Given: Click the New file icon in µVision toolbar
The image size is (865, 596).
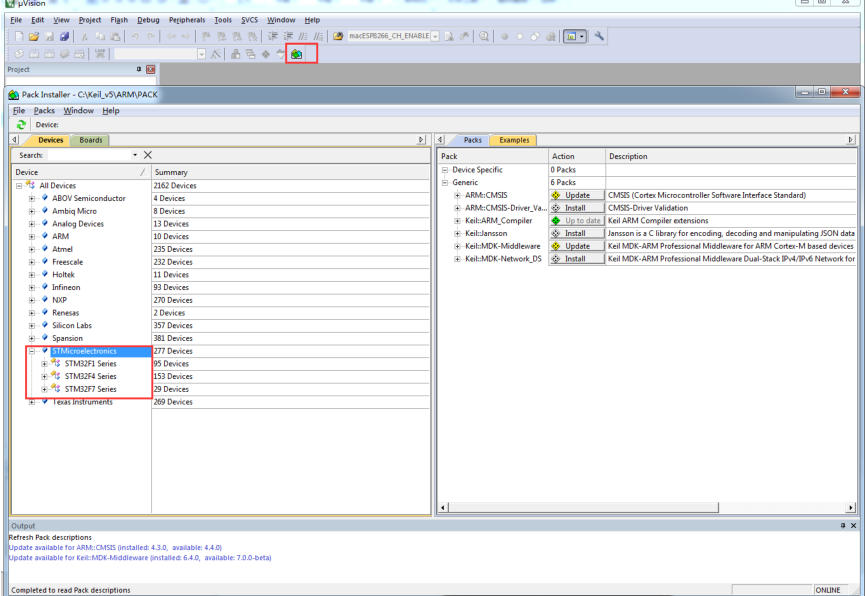Looking at the screenshot, I should coord(19,36).
